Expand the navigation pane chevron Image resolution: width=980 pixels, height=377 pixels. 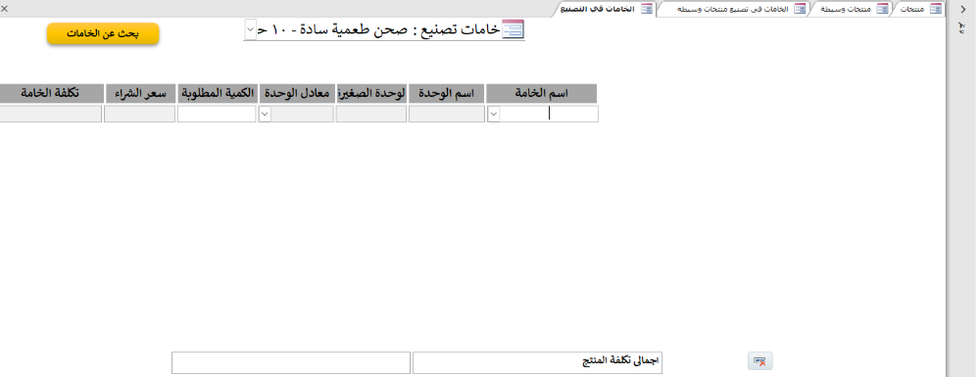click(962, 10)
